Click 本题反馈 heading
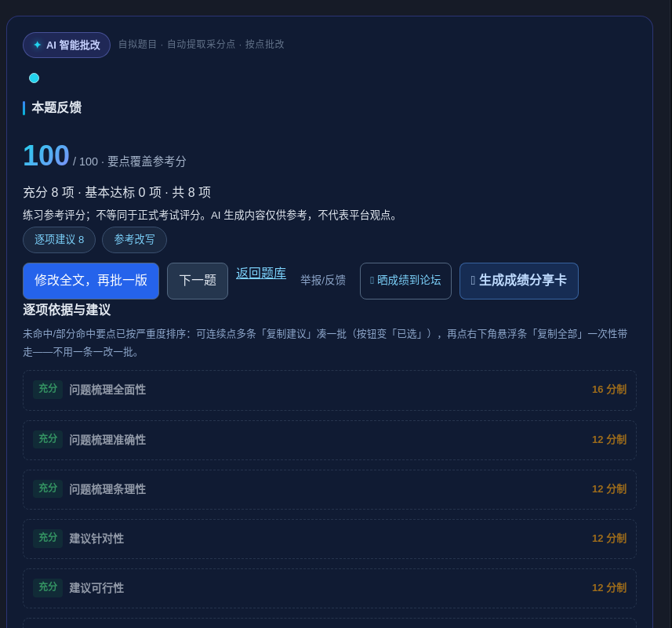This screenshot has width=672, height=628. [56, 107]
